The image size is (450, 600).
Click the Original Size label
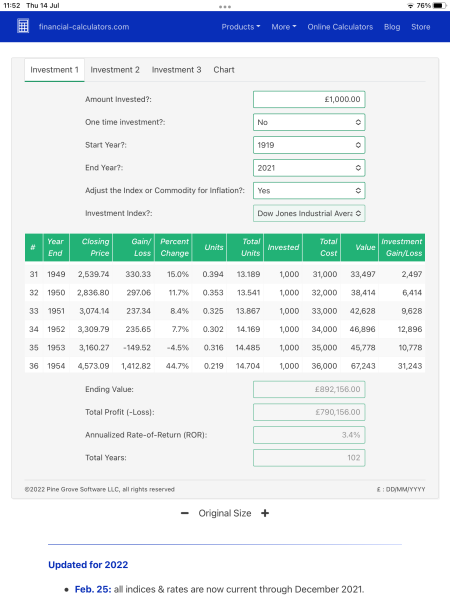pos(225,513)
